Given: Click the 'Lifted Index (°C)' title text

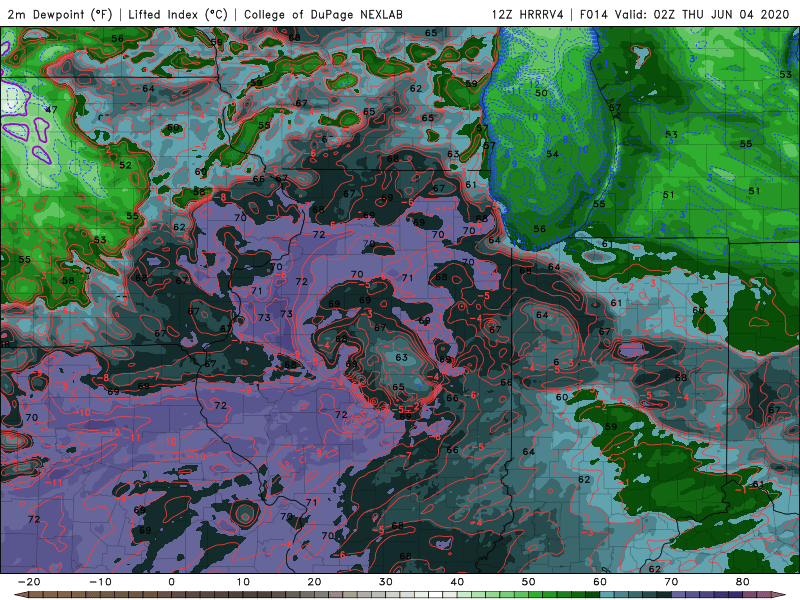Looking at the screenshot, I should tap(178, 14).
